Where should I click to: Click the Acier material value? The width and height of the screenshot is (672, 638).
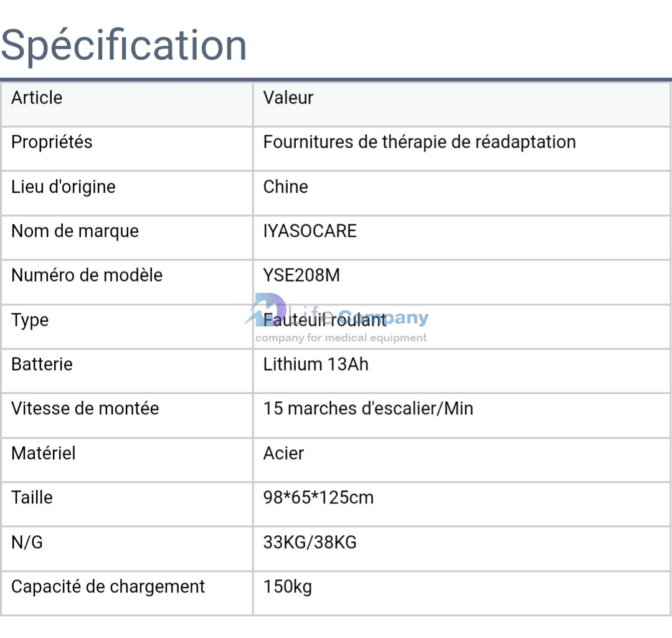pos(284,454)
